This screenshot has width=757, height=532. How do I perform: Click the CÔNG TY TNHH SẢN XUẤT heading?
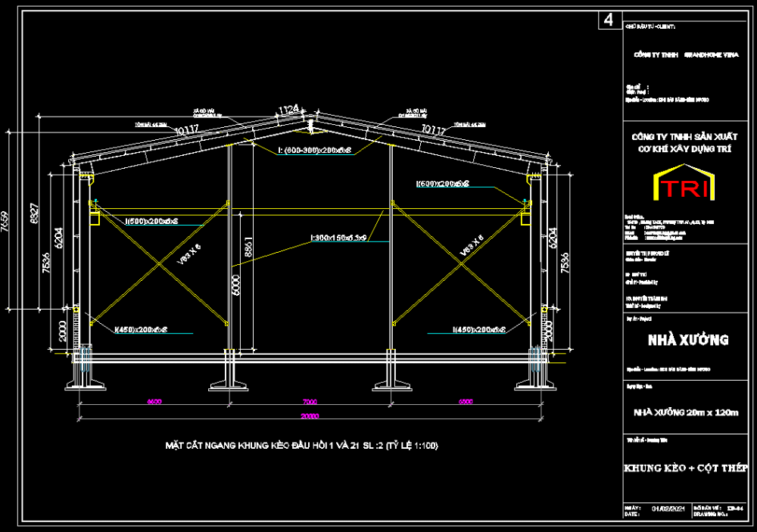click(x=684, y=137)
